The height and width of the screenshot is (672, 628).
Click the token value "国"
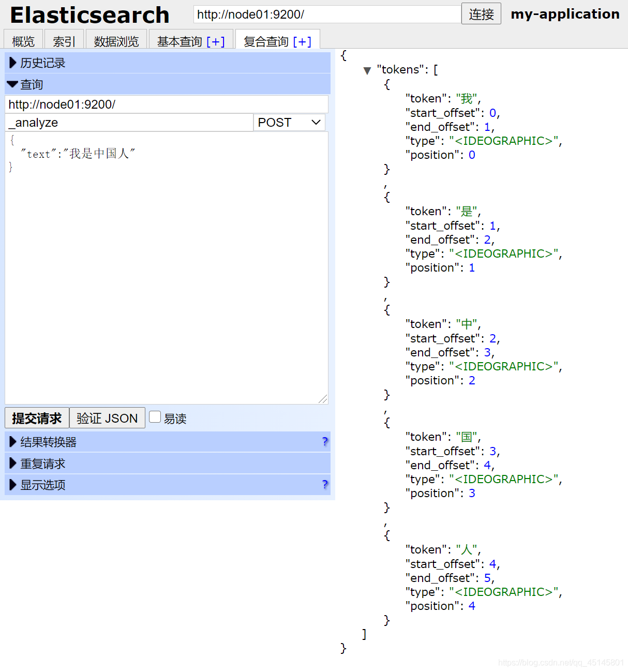point(467,437)
